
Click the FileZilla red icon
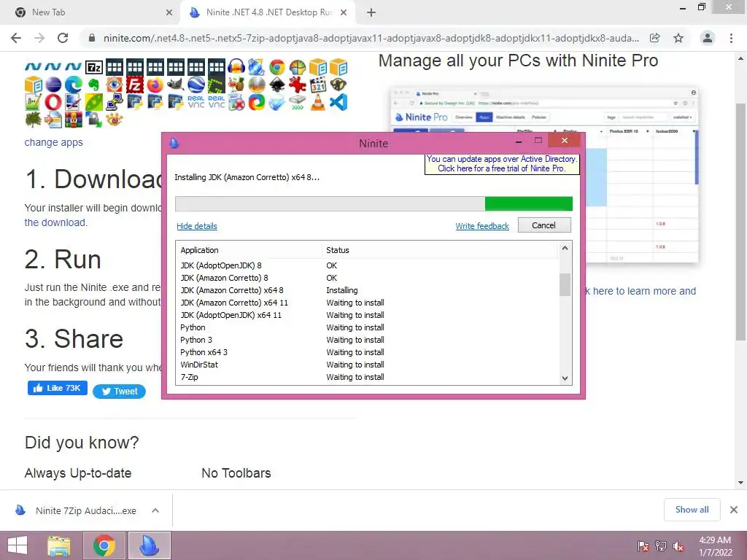pyautogui.click(x=135, y=85)
